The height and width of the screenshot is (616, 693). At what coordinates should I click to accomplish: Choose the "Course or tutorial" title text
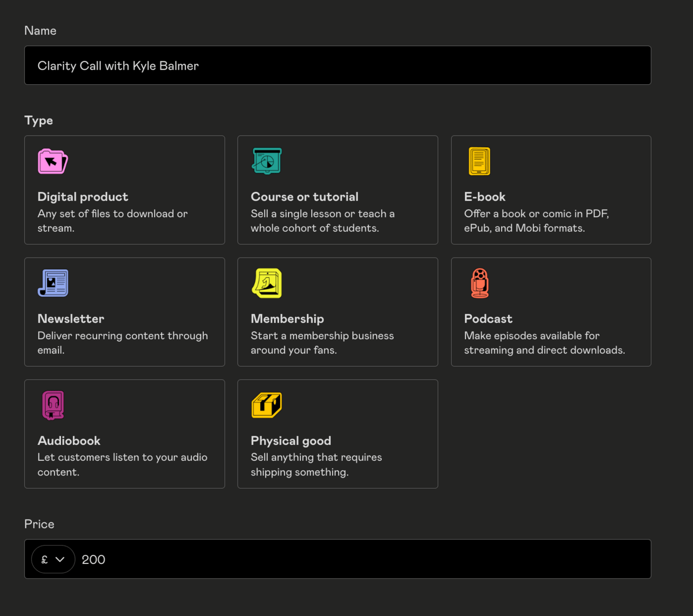[304, 197]
